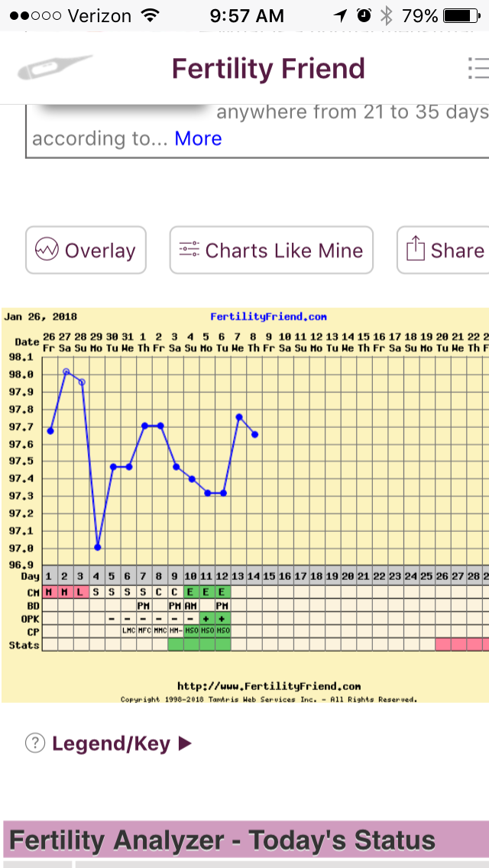
Task: Tap the Overlay button
Action: [x=86, y=250]
